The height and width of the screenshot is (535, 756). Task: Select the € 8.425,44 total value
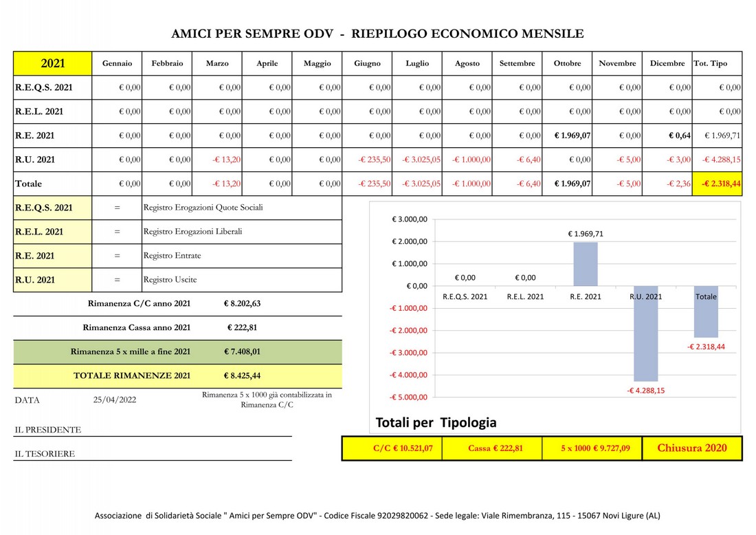point(242,375)
